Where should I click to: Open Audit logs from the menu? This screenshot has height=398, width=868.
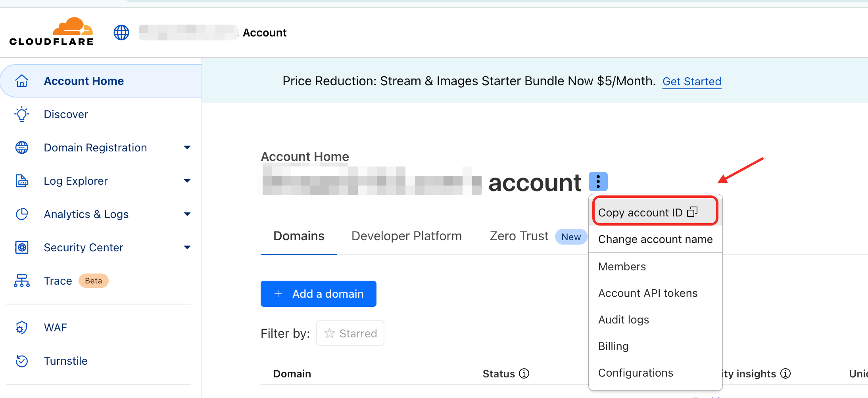(x=655, y=320)
